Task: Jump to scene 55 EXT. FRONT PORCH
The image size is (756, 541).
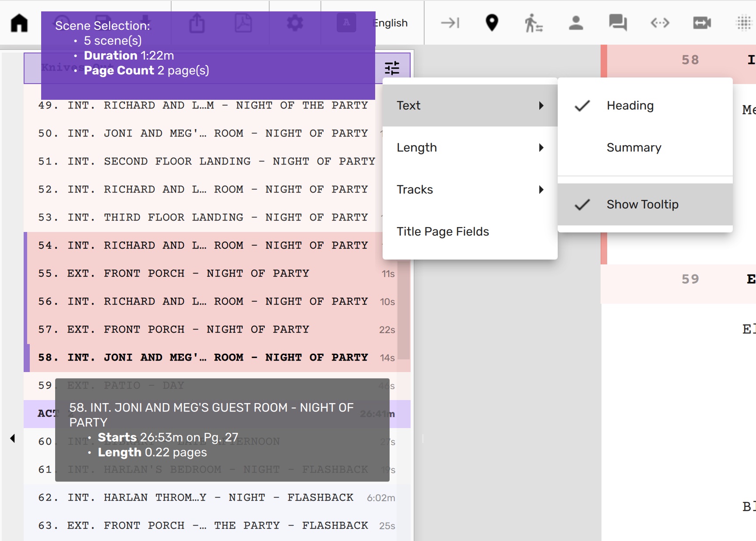Action: [x=188, y=274]
